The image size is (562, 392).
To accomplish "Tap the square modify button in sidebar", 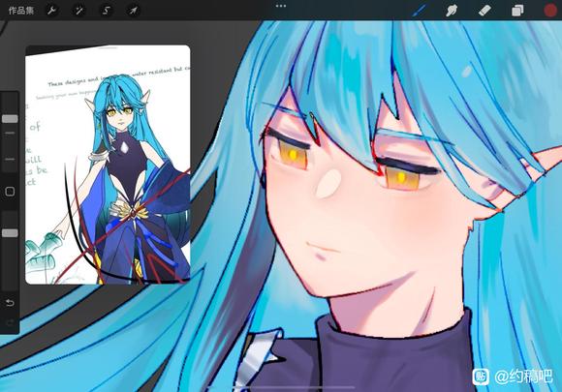I will 10,192.
